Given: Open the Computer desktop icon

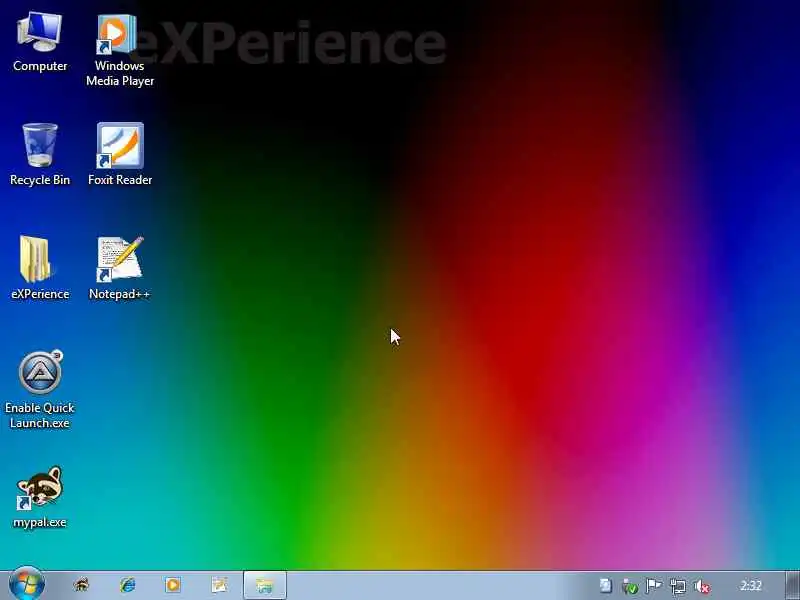Looking at the screenshot, I should 40,42.
